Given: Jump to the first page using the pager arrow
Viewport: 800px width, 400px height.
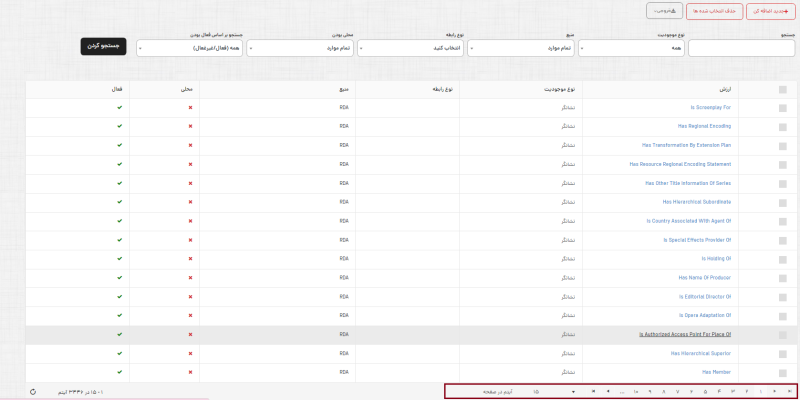Looking at the screenshot, I should tap(789, 391).
